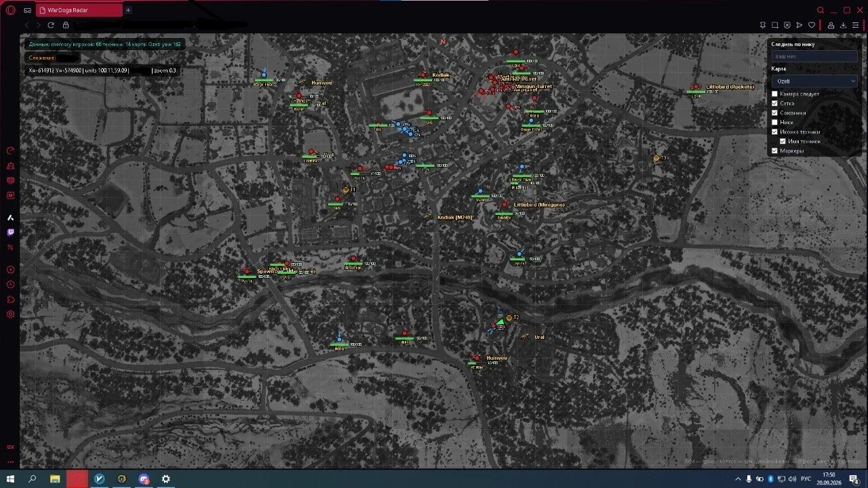Screen dimensions: 868x488
Task: Take a snapshot with the toolbar icon
Action: [x=775, y=25]
